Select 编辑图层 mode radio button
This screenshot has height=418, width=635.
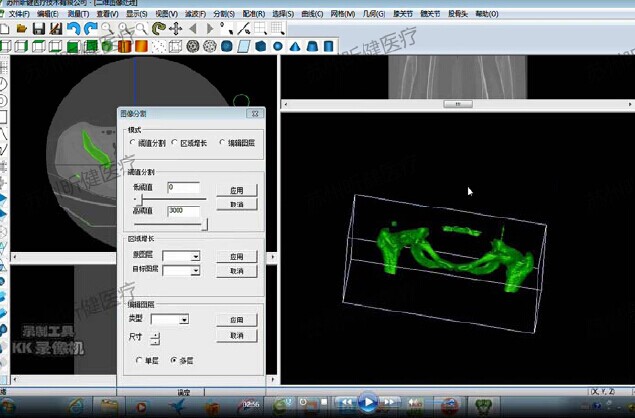tap(222, 143)
